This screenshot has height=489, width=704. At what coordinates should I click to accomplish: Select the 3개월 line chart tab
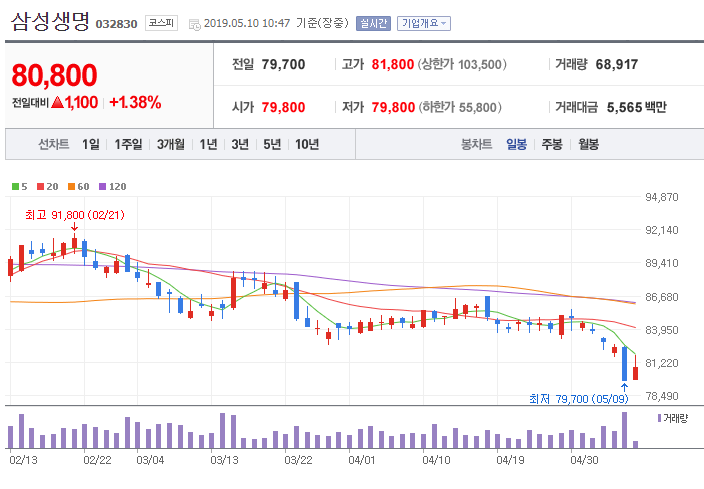tap(171, 144)
